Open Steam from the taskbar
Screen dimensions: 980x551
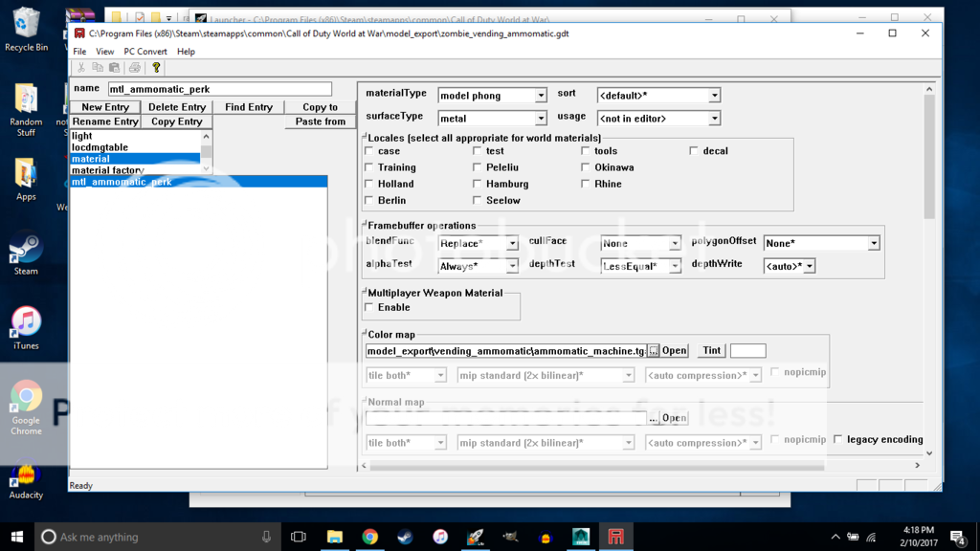(x=405, y=537)
